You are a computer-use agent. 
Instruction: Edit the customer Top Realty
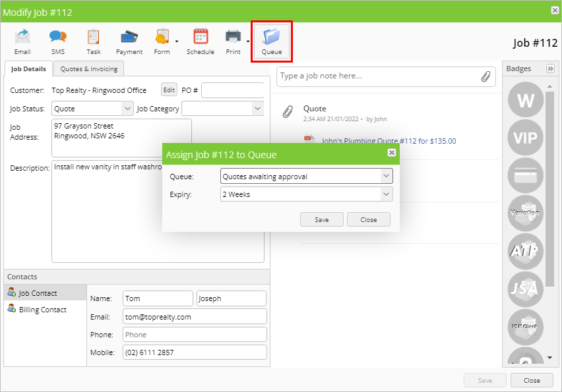[169, 90]
